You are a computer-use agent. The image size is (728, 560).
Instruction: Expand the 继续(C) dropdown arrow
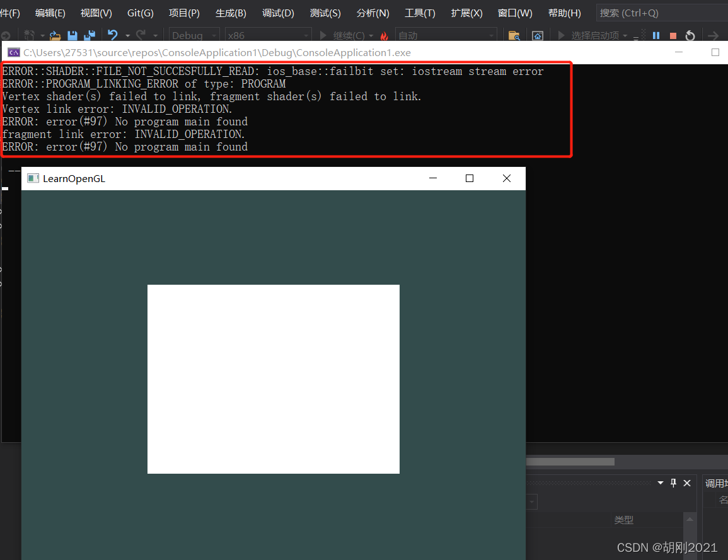click(x=371, y=36)
